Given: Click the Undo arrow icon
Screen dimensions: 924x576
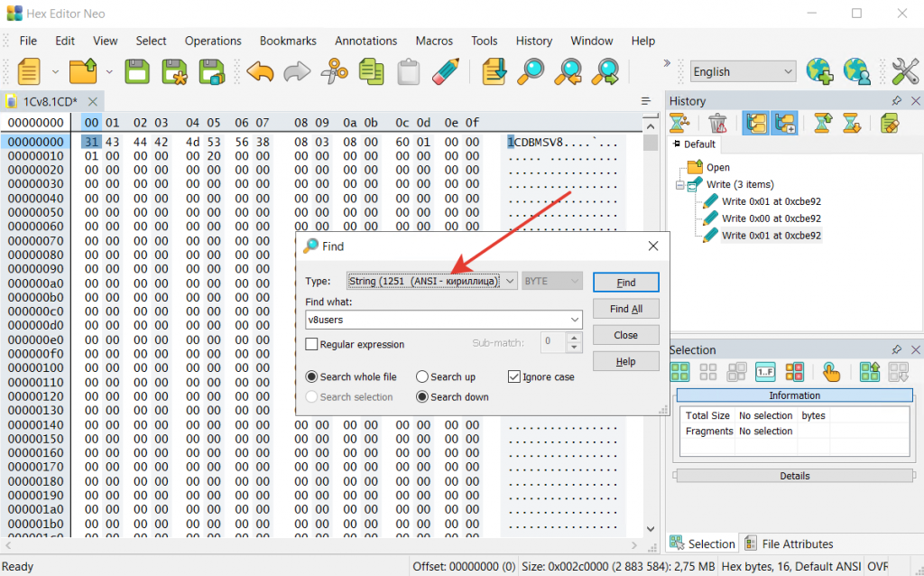Looking at the screenshot, I should point(260,72).
